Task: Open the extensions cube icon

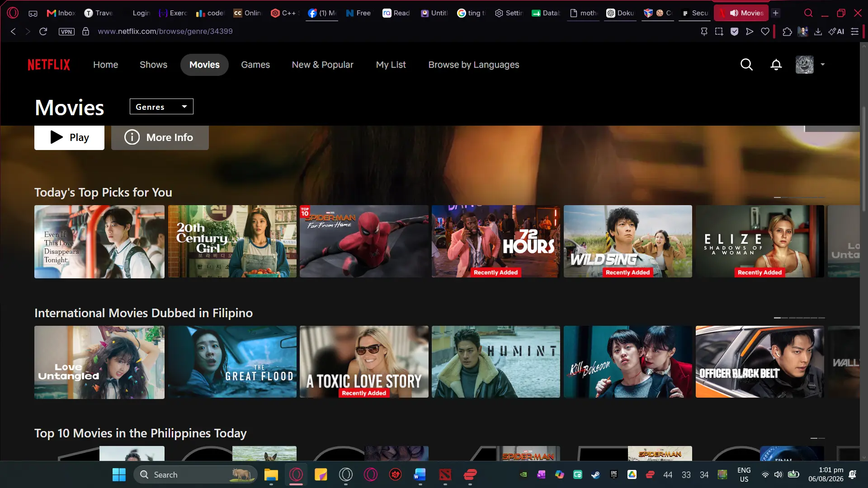Action: coord(787,32)
